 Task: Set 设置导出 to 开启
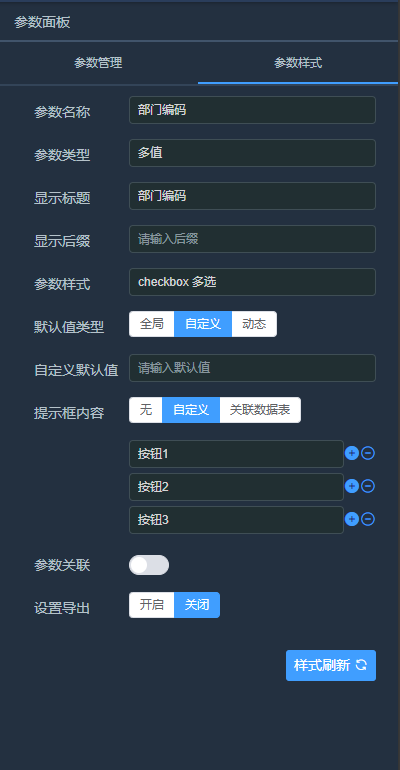(x=152, y=605)
